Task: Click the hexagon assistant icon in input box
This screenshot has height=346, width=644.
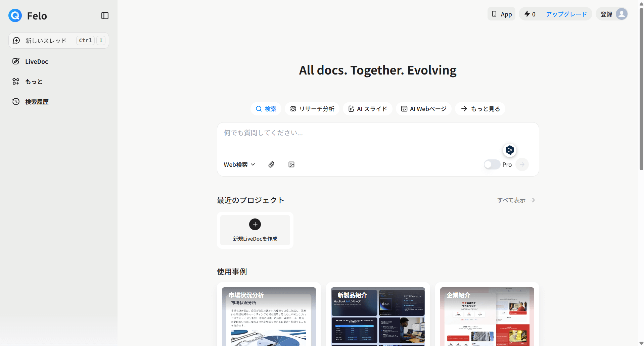Action: point(509,150)
